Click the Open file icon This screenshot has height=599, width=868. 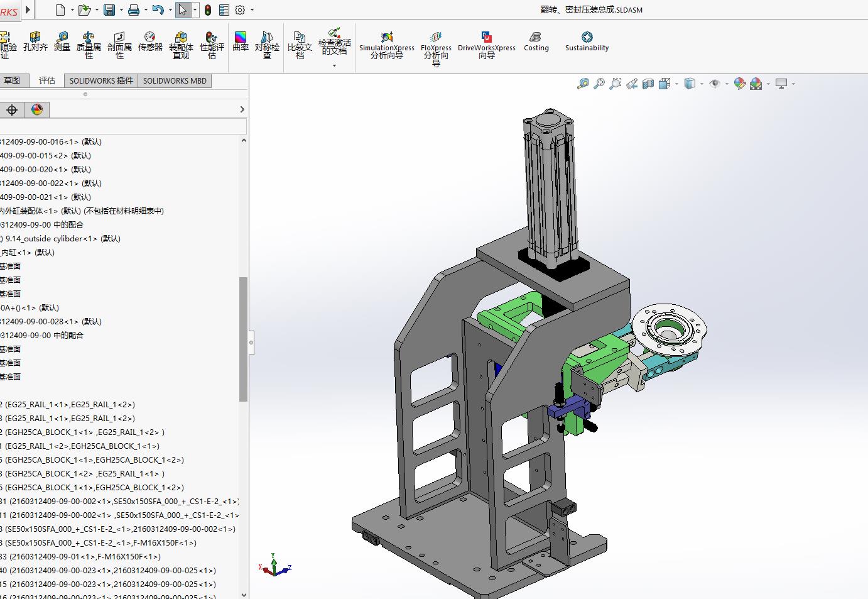(x=84, y=9)
